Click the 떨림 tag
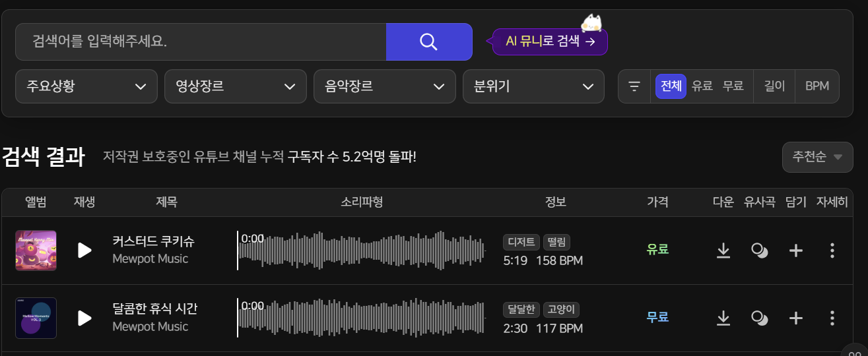868x356 pixels. [x=557, y=242]
